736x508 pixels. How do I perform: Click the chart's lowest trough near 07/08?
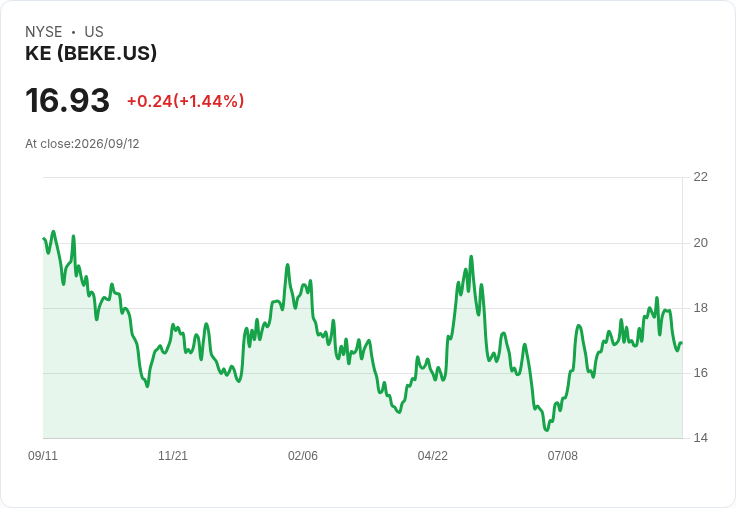[546, 430]
